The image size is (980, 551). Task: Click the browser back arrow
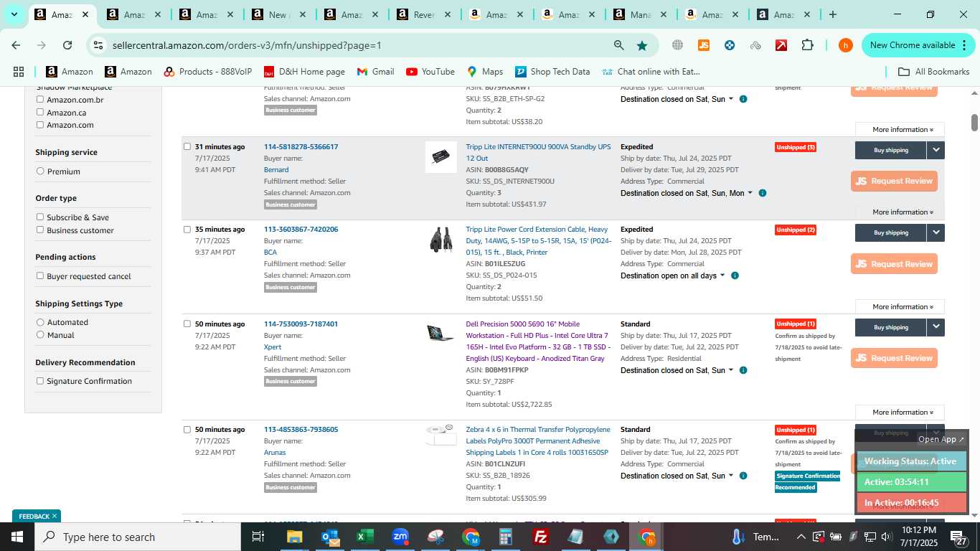16,45
